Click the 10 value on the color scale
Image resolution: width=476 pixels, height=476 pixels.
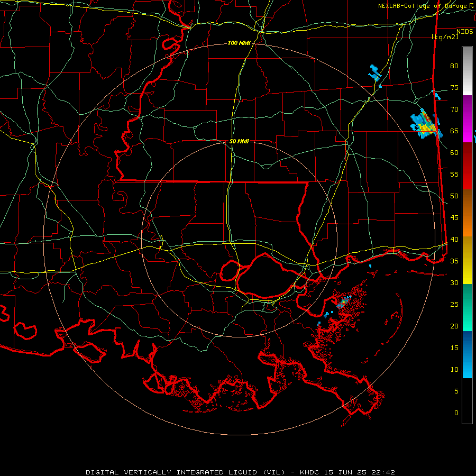tap(454, 370)
